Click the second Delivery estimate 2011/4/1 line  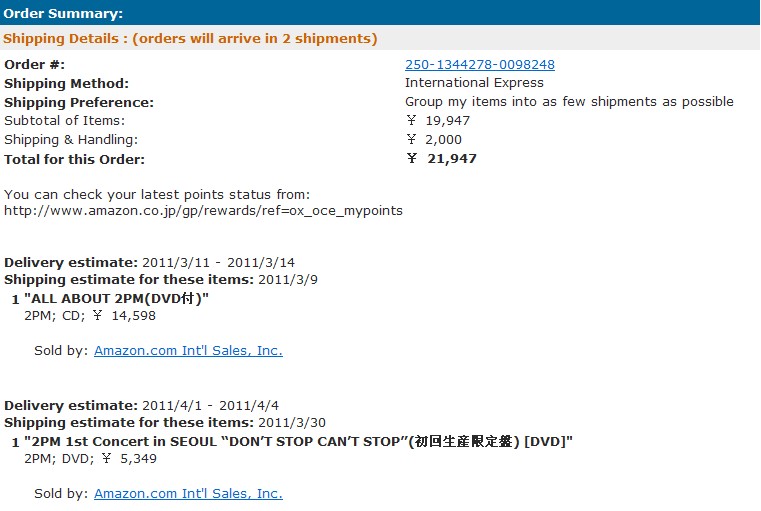click(142, 406)
